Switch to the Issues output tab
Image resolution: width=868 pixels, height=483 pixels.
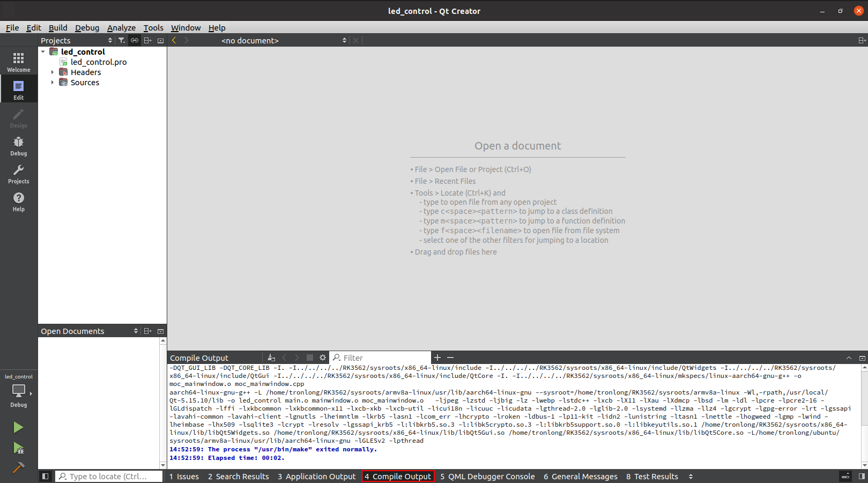click(x=184, y=476)
